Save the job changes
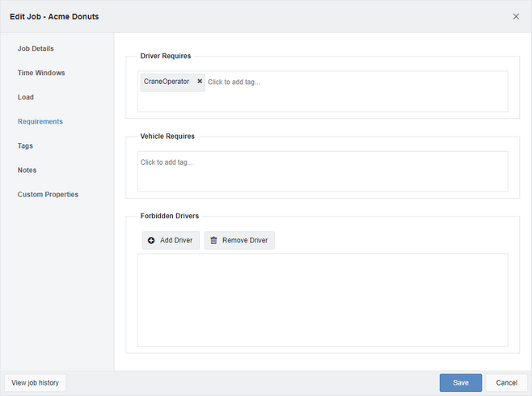The image size is (532, 396). click(460, 382)
